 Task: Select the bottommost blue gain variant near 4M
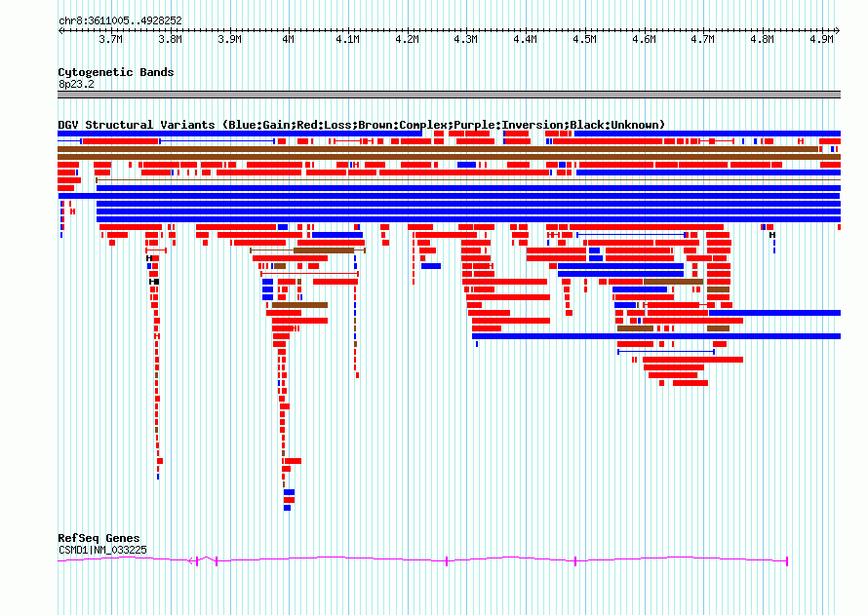[x=287, y=508]
